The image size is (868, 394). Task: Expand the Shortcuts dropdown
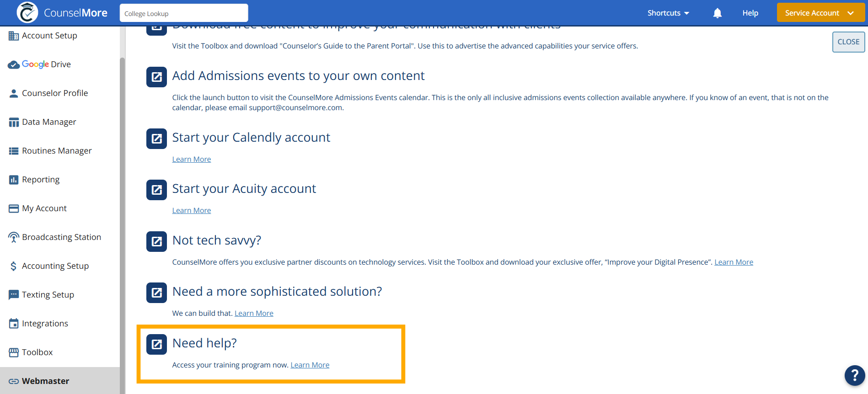(668, 13)
